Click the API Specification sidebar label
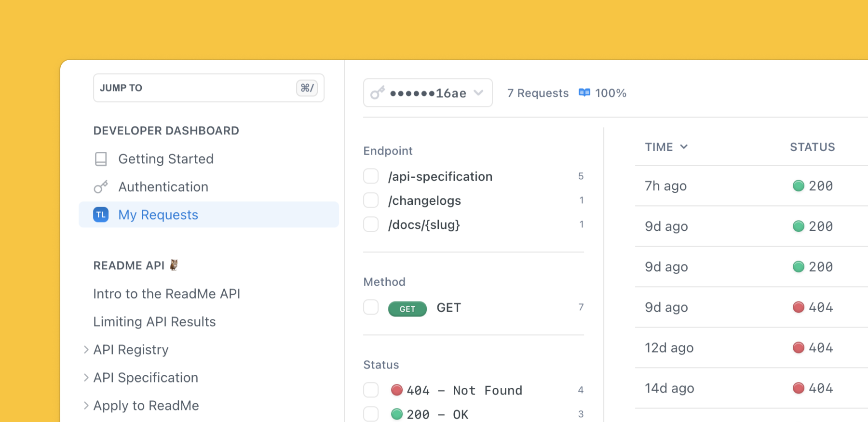The height and width of the screenshot is (422, 868). tap(146, 378)
